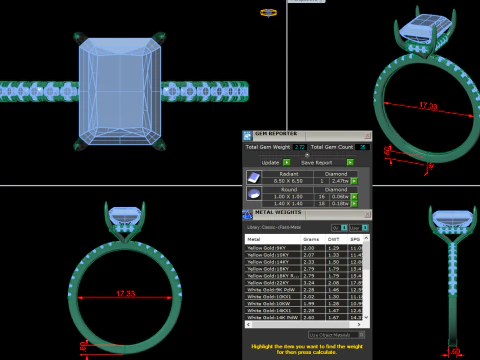The height and width of the screenshot is (360, 480).
Task: Select the Yellow Gold 22KY row
Action: pyautogui.click(x=304, y=283)
